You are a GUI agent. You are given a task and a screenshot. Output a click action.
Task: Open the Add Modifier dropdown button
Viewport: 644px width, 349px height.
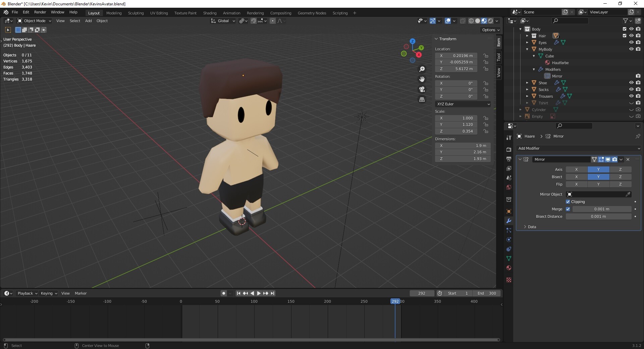coord(579,148)
